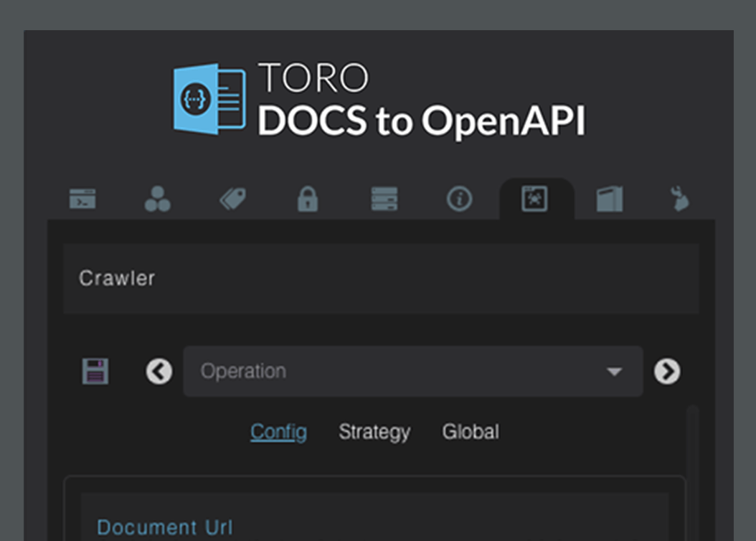Select the Crawler spider tab icon

tap(534, 199)
